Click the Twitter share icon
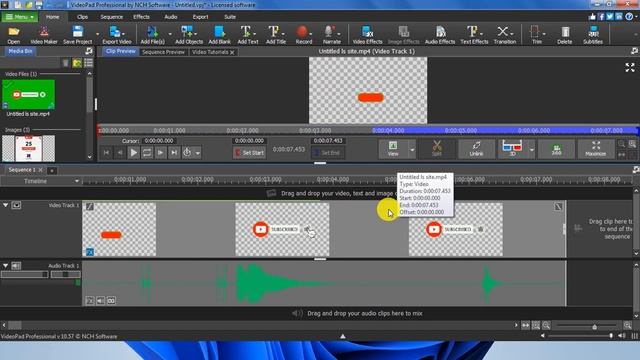 (x=610, y=16)
